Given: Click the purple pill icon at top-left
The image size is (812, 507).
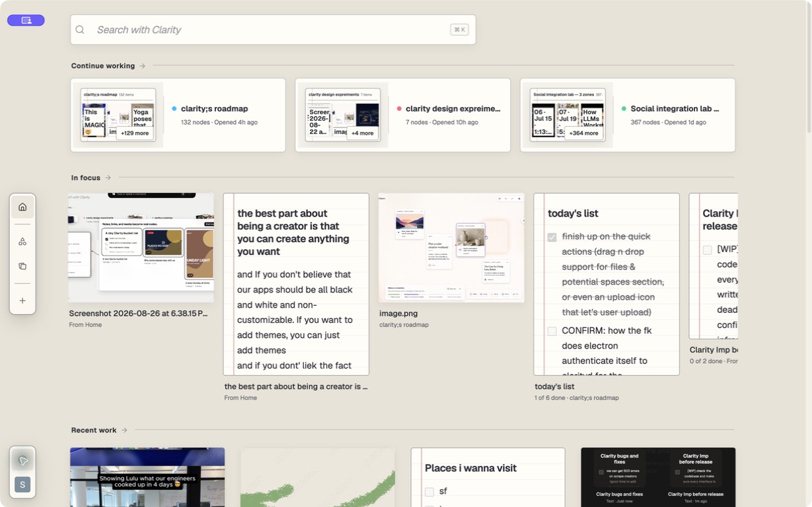Looking at the screenshot, I should pos(26,20).
